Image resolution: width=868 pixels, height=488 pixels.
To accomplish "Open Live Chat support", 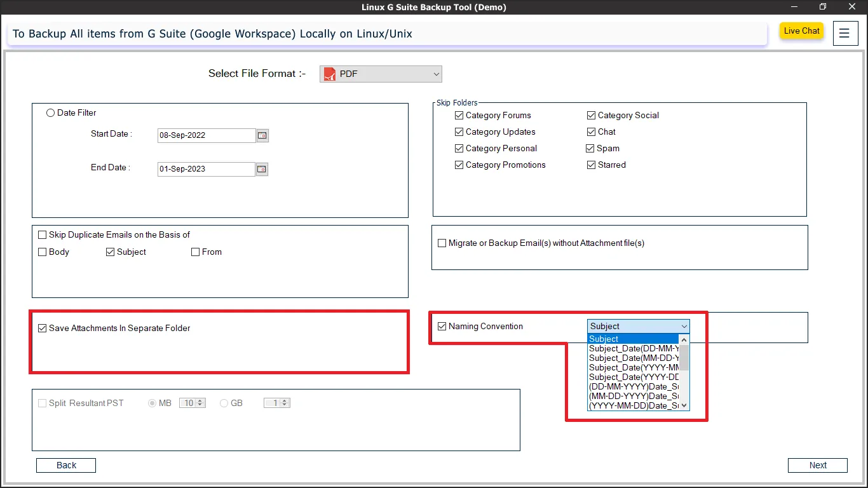I will point(801,31).
